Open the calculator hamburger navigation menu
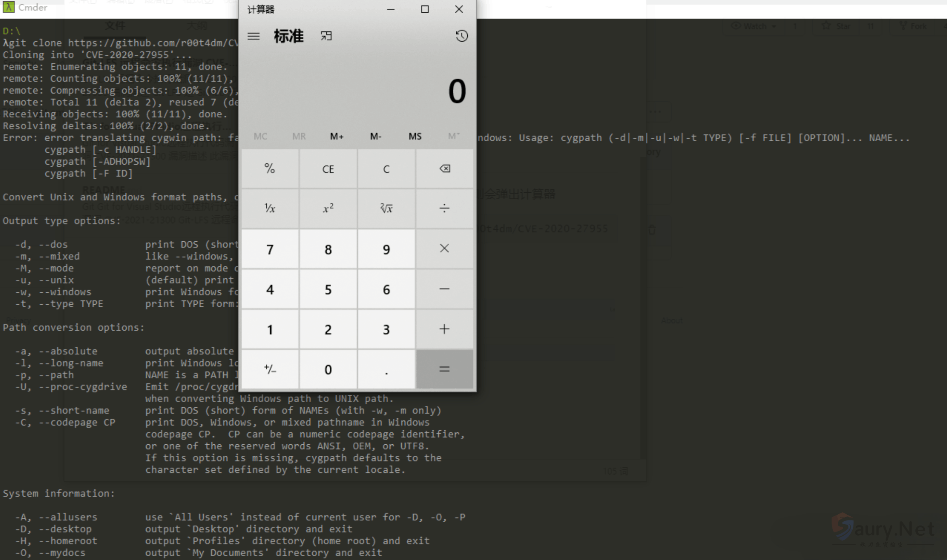This screenshot has width=947, height=560. point(253,36)
